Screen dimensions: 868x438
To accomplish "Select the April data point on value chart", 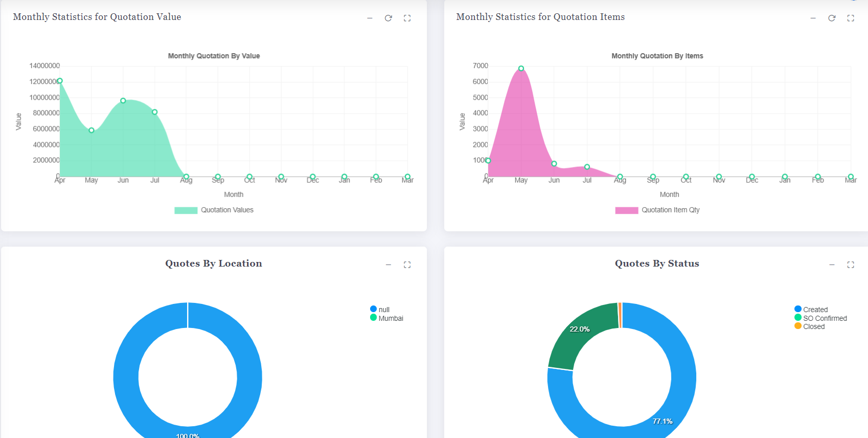I will [x=60, y=81].
